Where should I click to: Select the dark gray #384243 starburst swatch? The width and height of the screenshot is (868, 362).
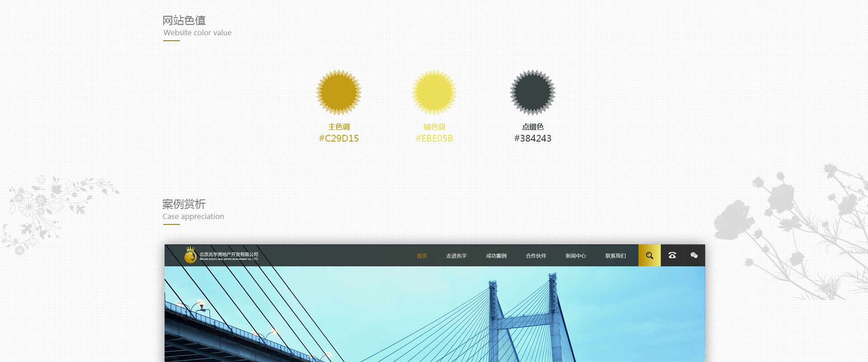pos(533,92)
